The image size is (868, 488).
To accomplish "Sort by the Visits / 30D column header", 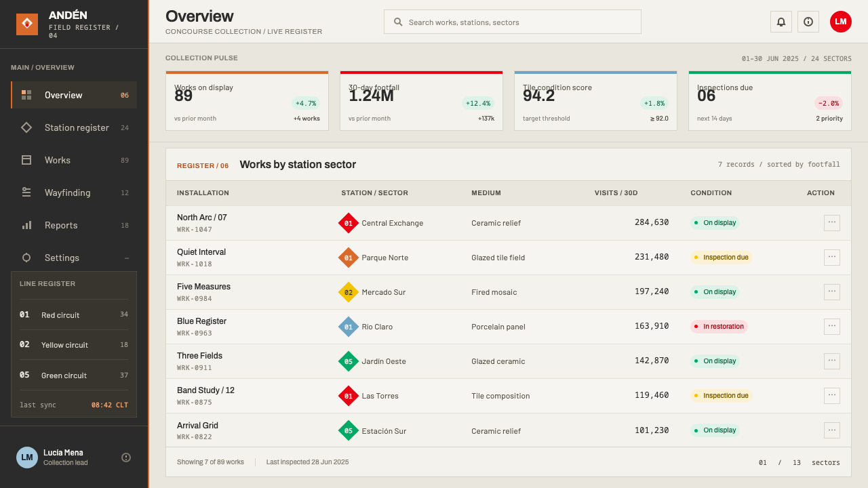I will click(616, 193).
